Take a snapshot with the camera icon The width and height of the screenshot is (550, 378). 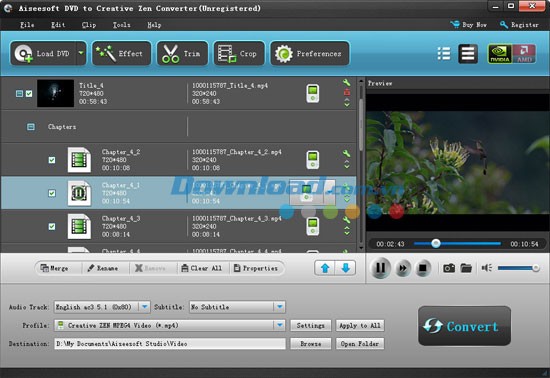point(449,268)
